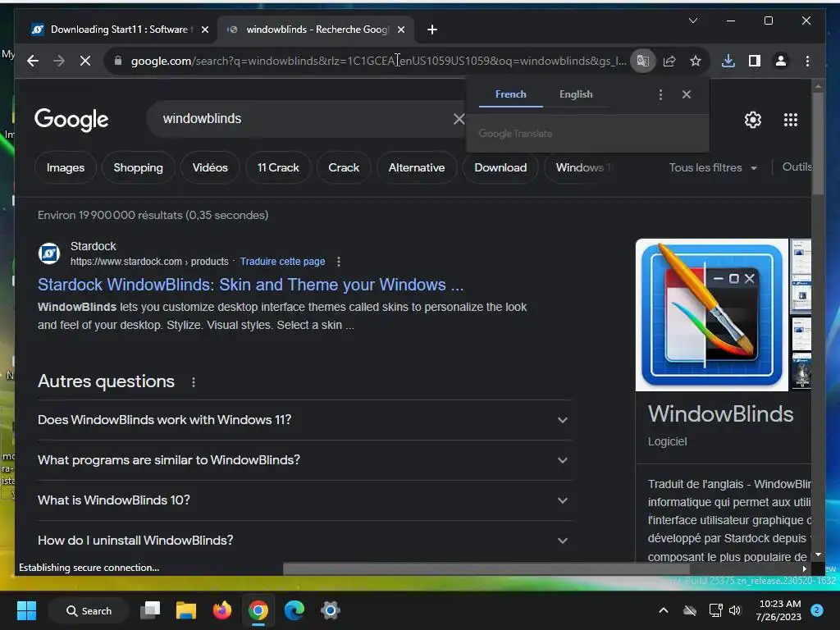
Task: Open a new tab with the plus button
Action: click(432, 30)
